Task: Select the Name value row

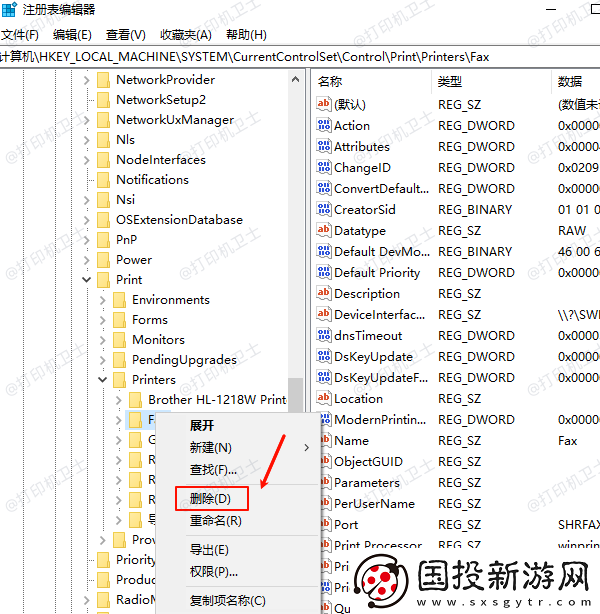Action: pos(461,441)
